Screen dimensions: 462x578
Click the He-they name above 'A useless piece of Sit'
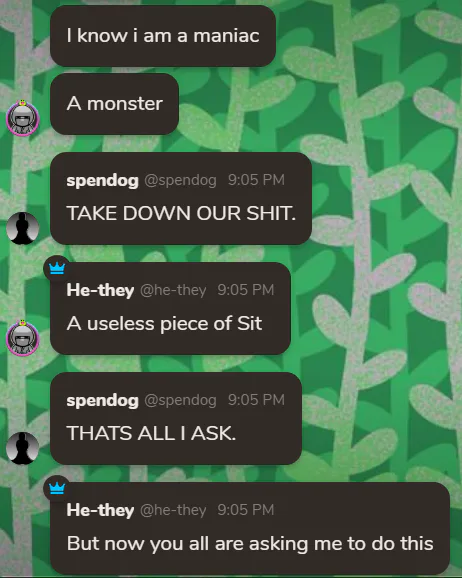pyautogui.click(x=100, y=290)
